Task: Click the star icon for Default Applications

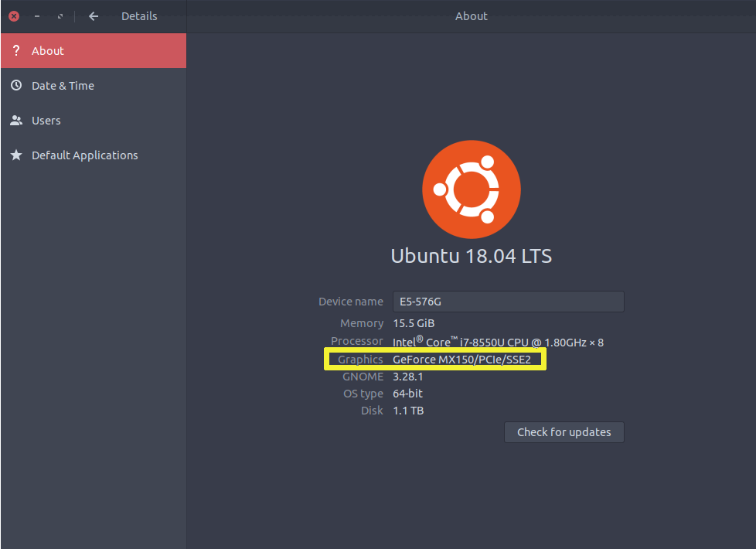Action: click(16, 155)
